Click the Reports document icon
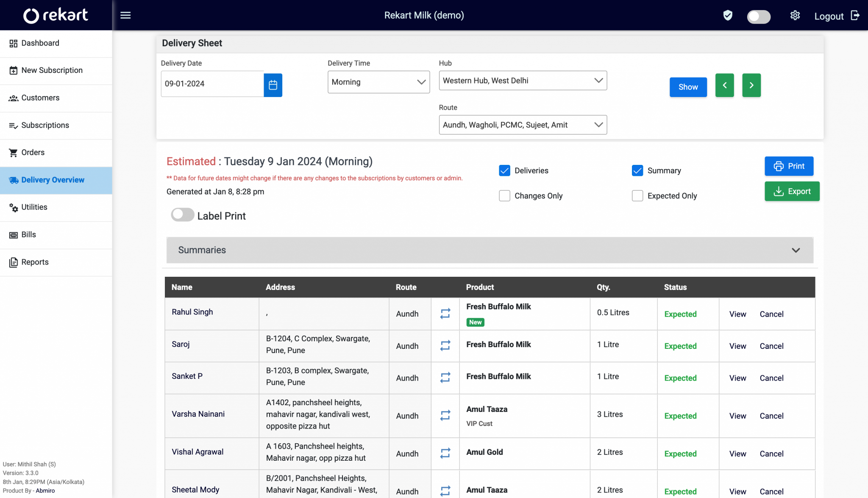Image resolution: width=868 pixels, height=498 pixels. 14,262
